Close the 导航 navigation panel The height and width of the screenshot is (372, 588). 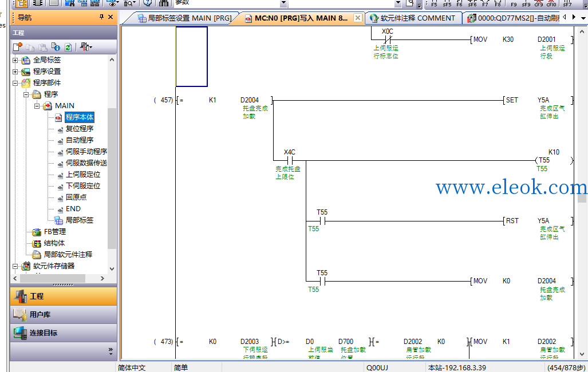pos(111,17)
